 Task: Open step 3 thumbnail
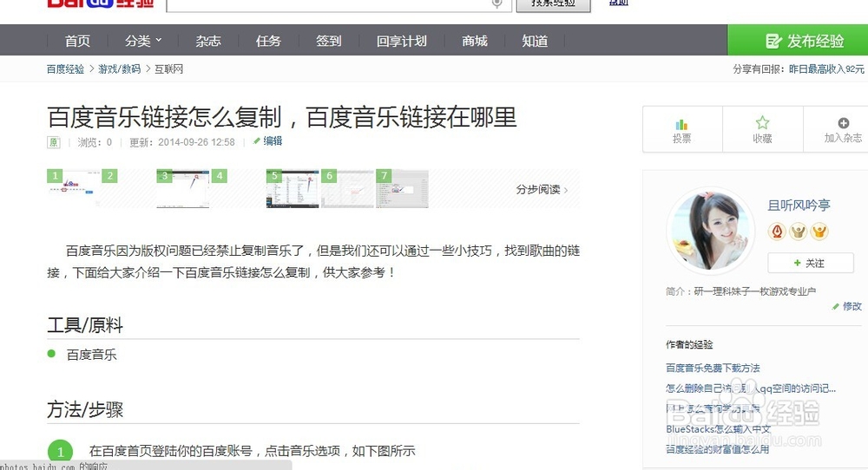tap(183, 189)
